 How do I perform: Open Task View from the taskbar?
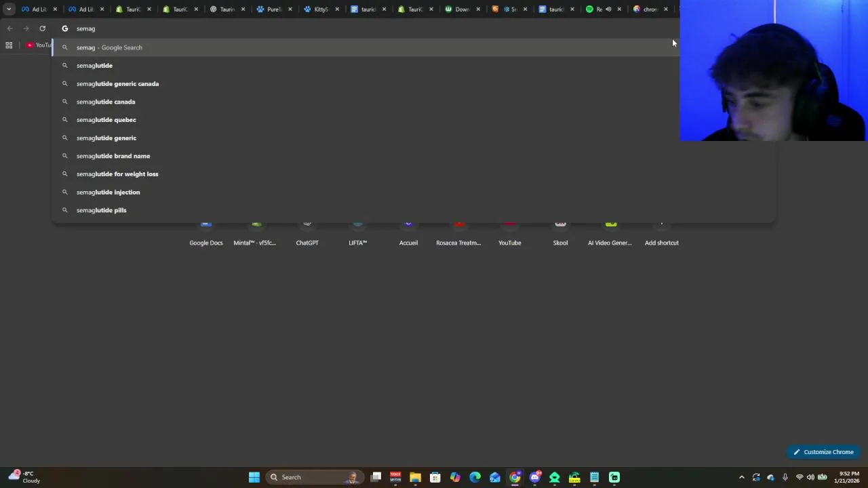pos(376,477)
